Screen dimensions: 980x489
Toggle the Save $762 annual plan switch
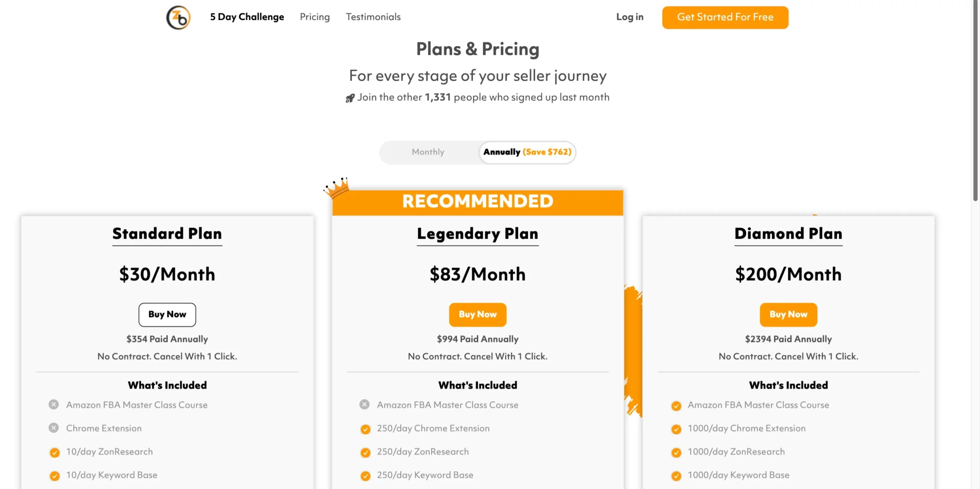click(x=527, y=152)
